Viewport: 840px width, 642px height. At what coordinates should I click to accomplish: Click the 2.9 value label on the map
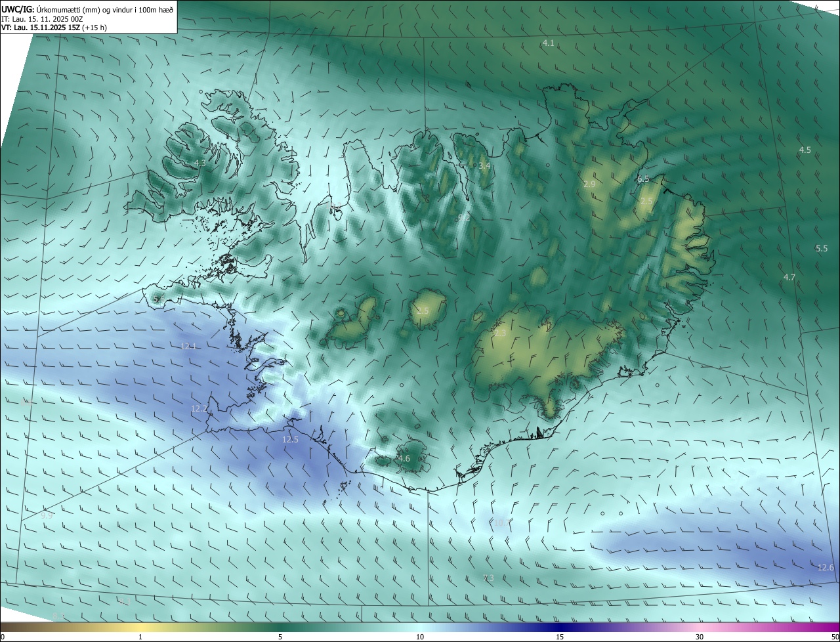[x=589, y=184]
